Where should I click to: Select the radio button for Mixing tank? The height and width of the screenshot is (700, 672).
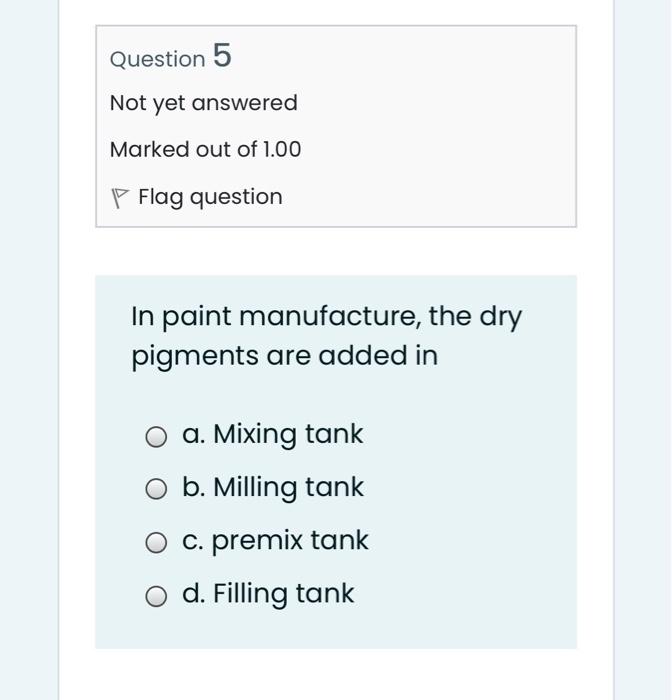(x=155, y=436)
